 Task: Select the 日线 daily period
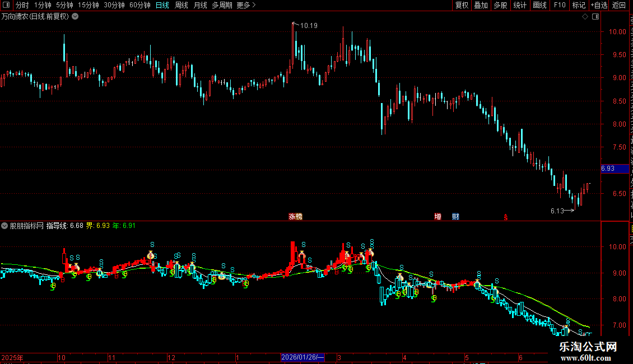(162, 5)
